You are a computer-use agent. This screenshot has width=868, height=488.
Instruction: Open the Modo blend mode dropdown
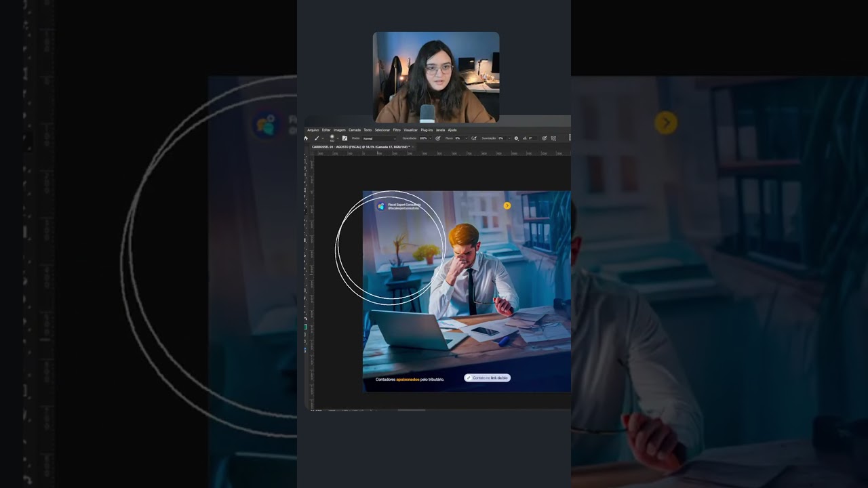coord(380,138)
